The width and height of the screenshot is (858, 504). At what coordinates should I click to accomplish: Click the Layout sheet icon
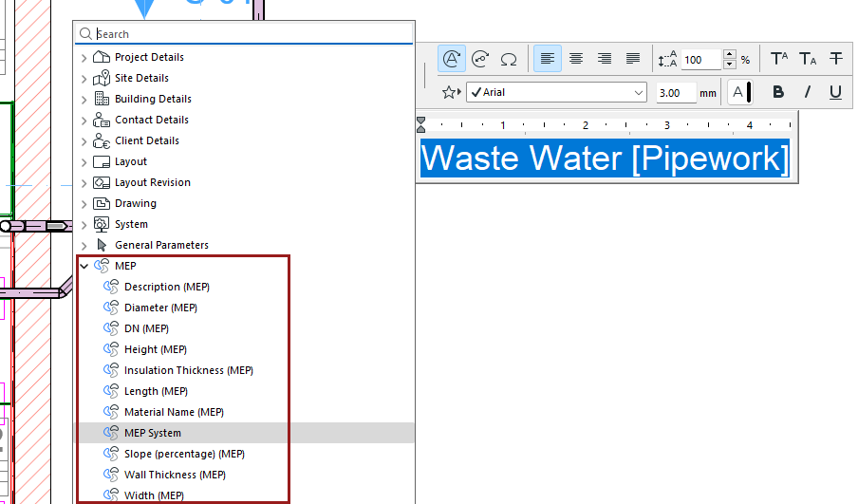coord(102,162)
